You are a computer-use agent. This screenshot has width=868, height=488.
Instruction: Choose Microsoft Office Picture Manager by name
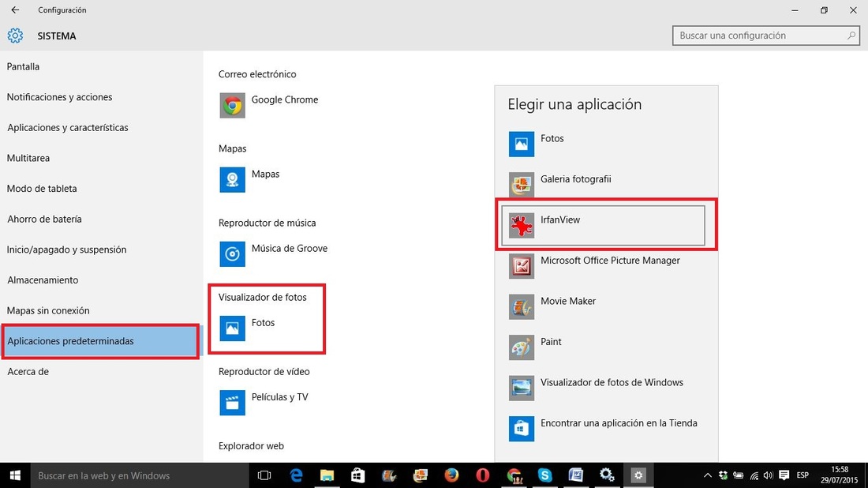[x=610, y=261]
